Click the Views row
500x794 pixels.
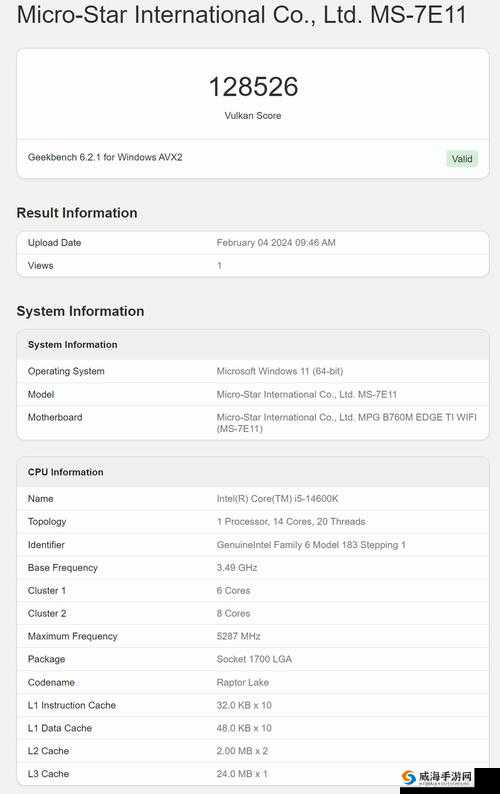tap(253, 265)
